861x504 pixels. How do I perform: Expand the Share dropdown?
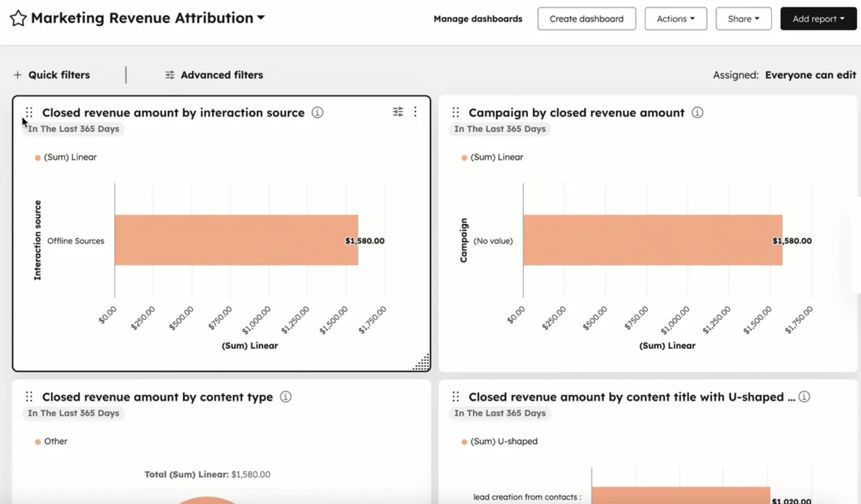(x=744, y=19)
